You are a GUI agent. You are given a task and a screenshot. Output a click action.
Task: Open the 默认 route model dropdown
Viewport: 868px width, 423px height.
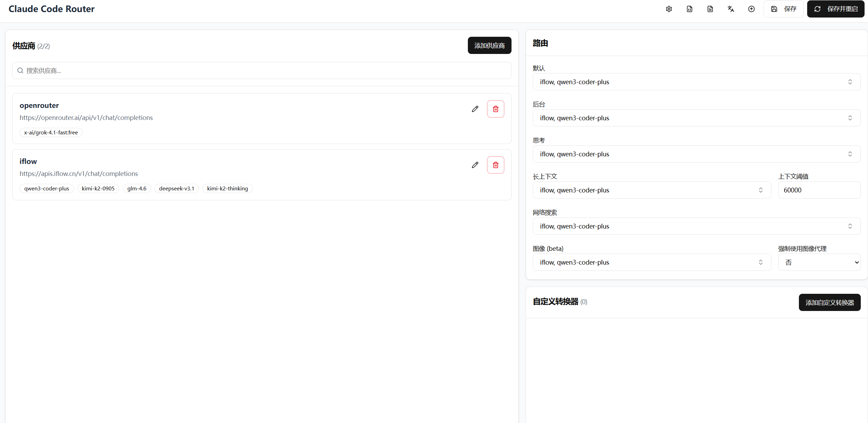click(696, 82)
